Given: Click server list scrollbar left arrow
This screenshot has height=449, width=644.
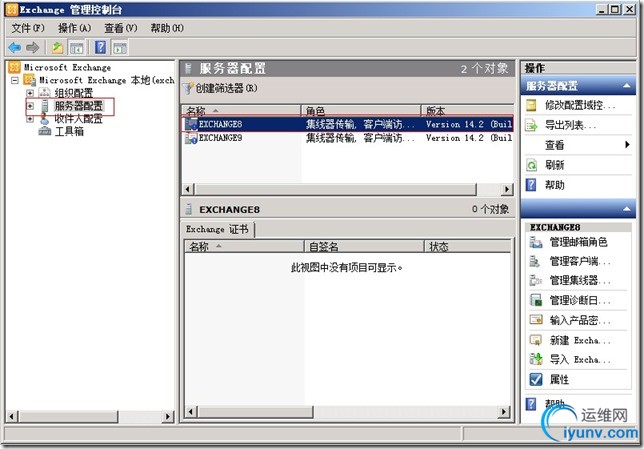Looking at the screenshot, I should pyautogui.click(x=188, y=189).
